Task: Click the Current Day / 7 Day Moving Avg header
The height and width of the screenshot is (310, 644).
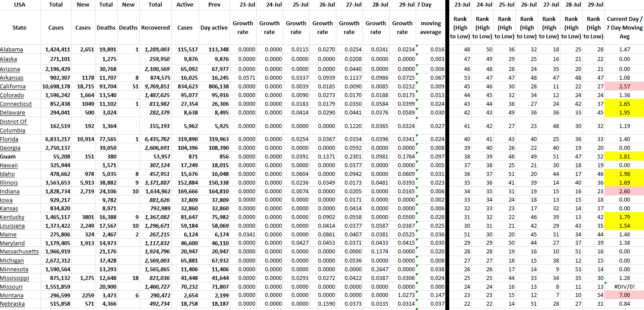Action: 624,27
